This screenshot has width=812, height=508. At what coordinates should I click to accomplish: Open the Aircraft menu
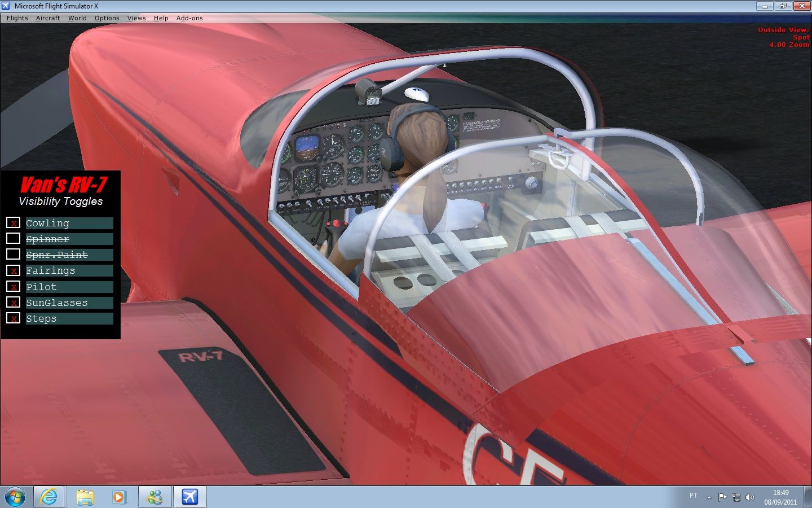(x=48, y=18)
